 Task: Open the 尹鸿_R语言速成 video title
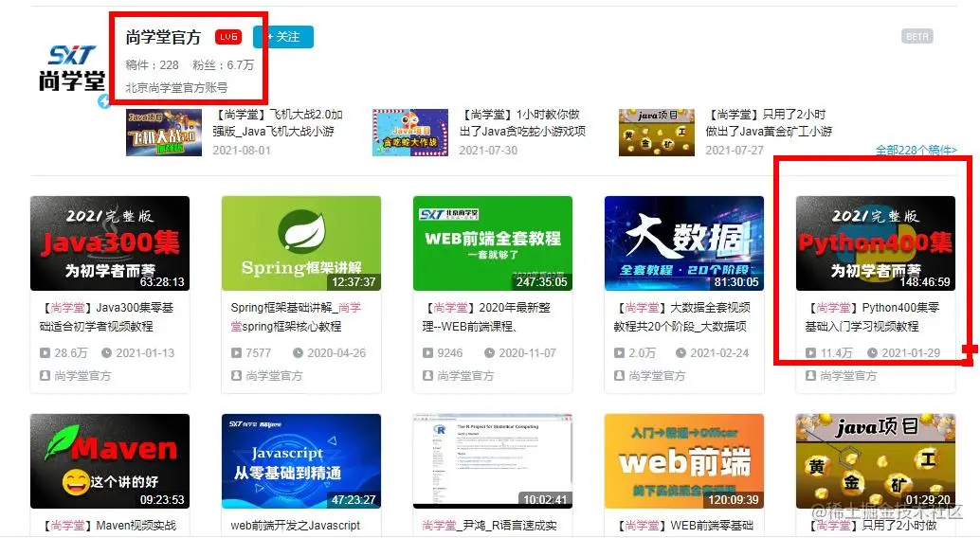[489, 526]
